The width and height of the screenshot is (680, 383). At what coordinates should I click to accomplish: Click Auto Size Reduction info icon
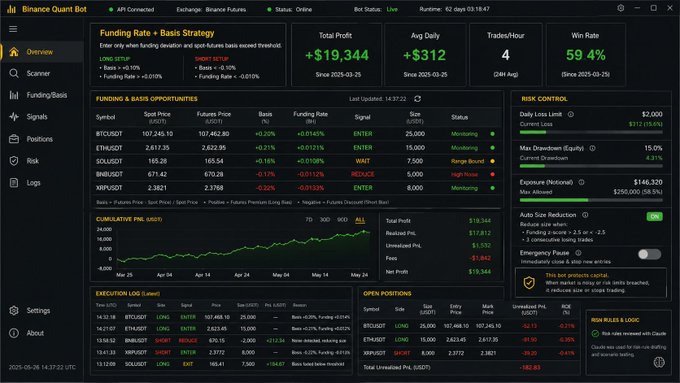pyautogui.click(x=585, y=215)
